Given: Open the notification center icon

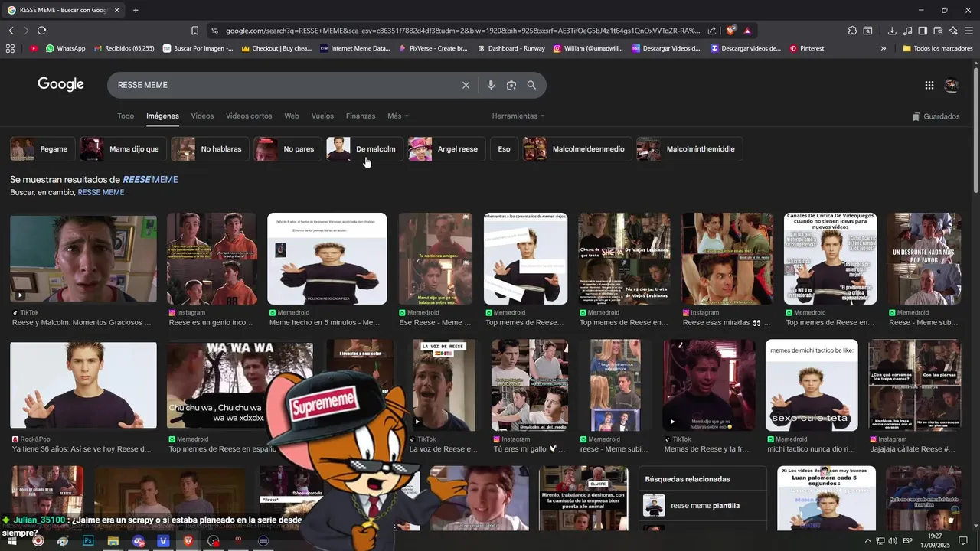Looking at the screenshot, I should pos(964,541).
